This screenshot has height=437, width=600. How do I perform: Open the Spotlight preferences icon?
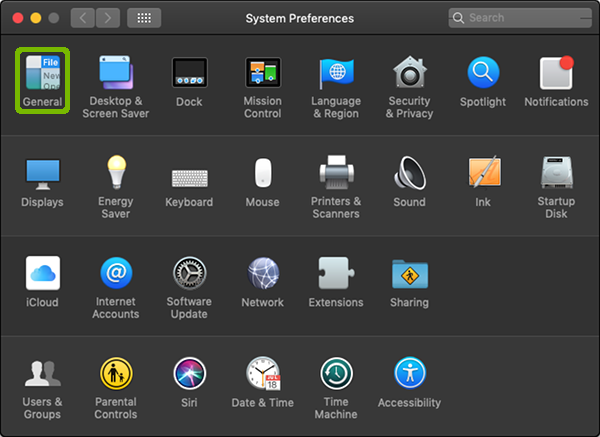click(483, 73)
